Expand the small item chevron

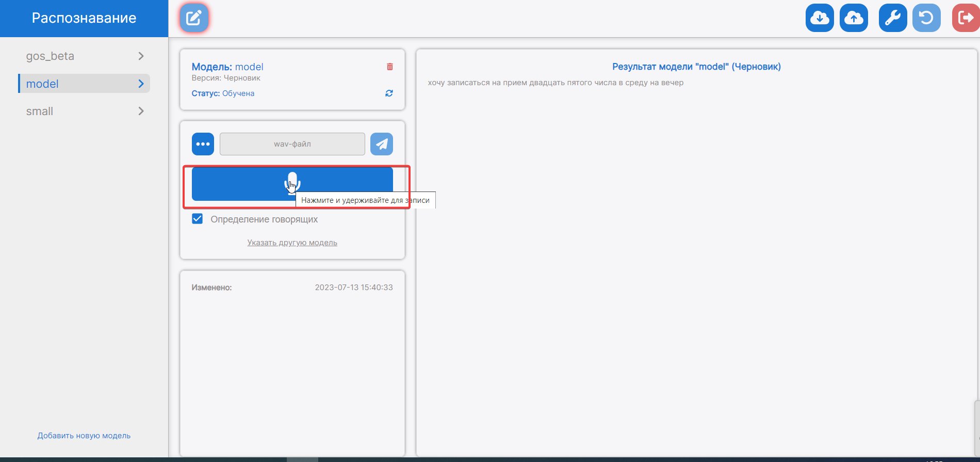coord(141,111)
